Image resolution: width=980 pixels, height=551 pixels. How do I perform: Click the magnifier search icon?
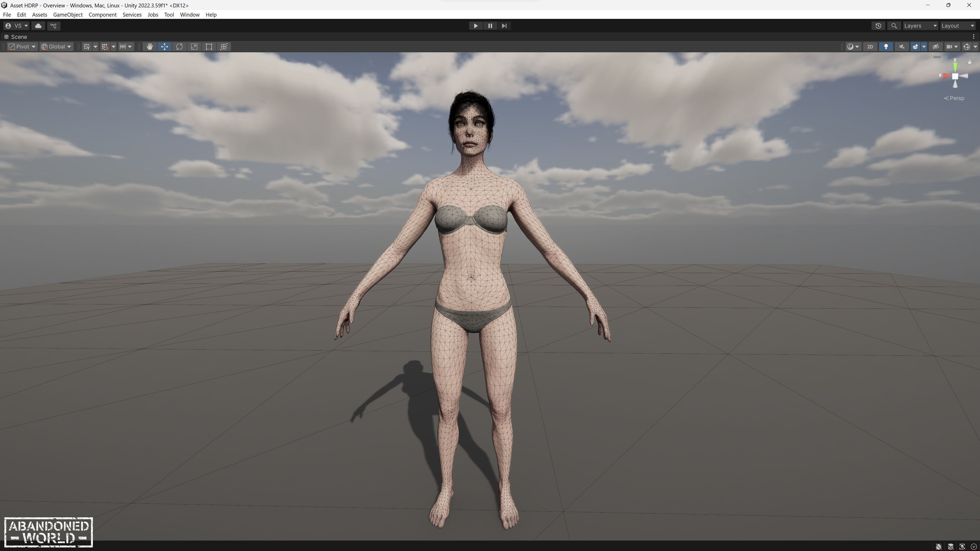pos(894,26)
